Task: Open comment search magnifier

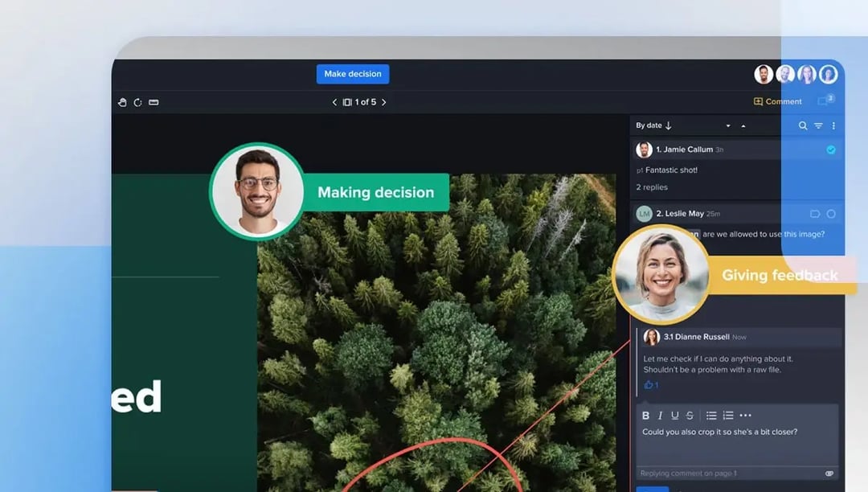Action: [x=803, y=125]
